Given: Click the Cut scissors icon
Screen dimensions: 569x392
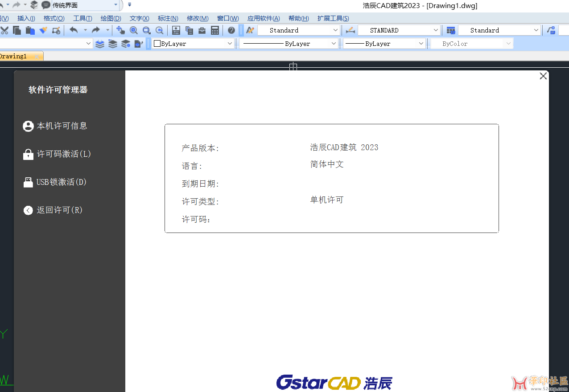Looking at the screenshot, I should coord(4,30).
